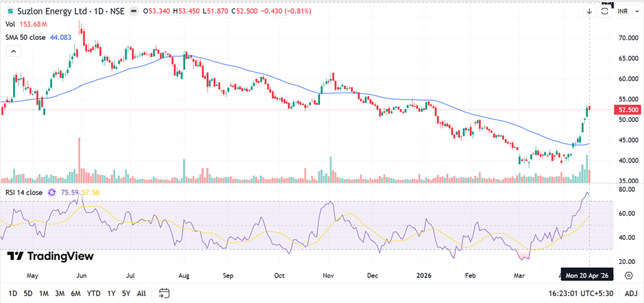Screen dimensions: 644x303
Task: Click the chart settings hexagon icon
Action: 628,293
